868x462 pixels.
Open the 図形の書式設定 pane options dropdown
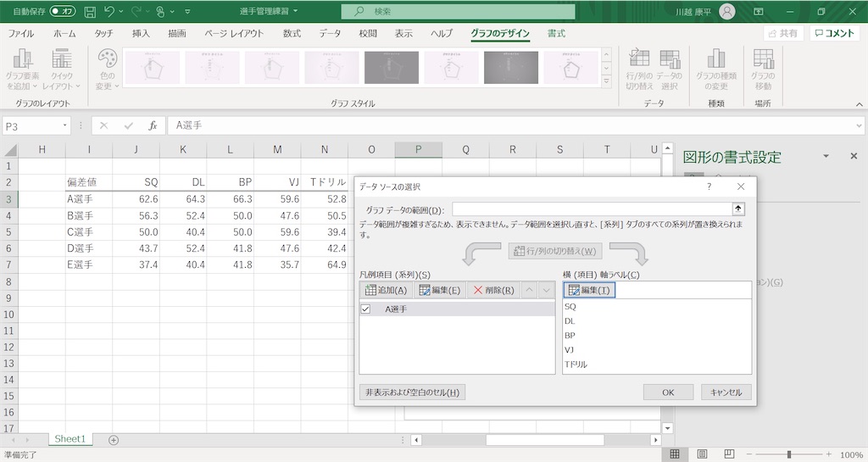[x=826, y=157]
